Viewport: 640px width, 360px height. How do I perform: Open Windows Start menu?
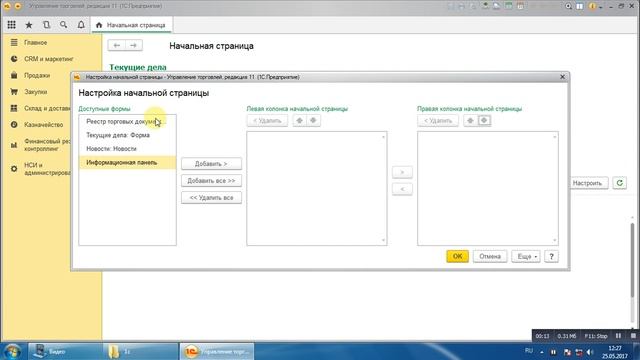coord(12,351)
